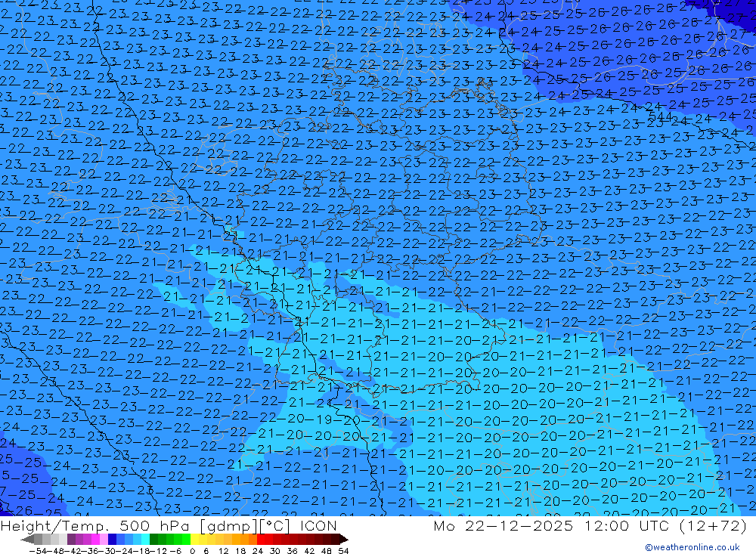Image resolution: width=756 pixels, height=554 pixels.
Task: Click the yellow legend swatch at 0
Action: [195, 539]
